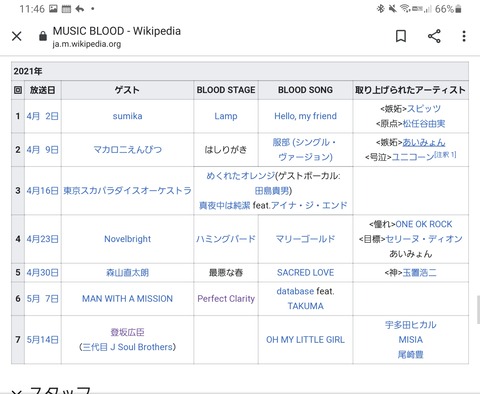Open the TAKUMA link
This screenshot has height=394, width=480.
[305, 306]
